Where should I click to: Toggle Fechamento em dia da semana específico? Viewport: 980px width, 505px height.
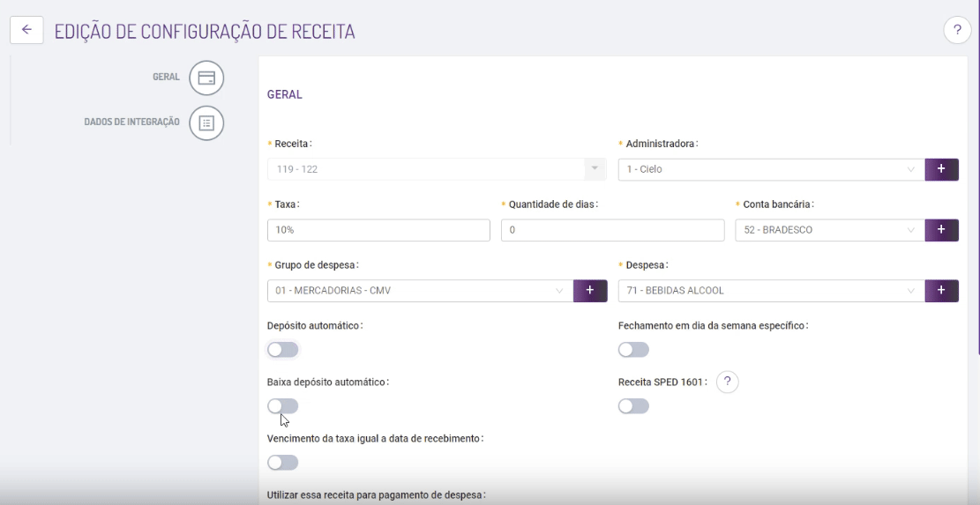(633, 350)
